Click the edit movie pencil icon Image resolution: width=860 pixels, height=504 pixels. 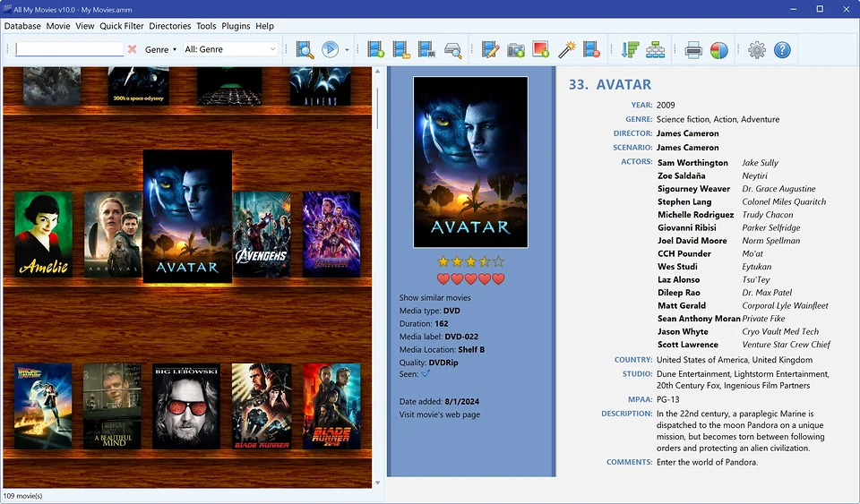pos(490,50)
